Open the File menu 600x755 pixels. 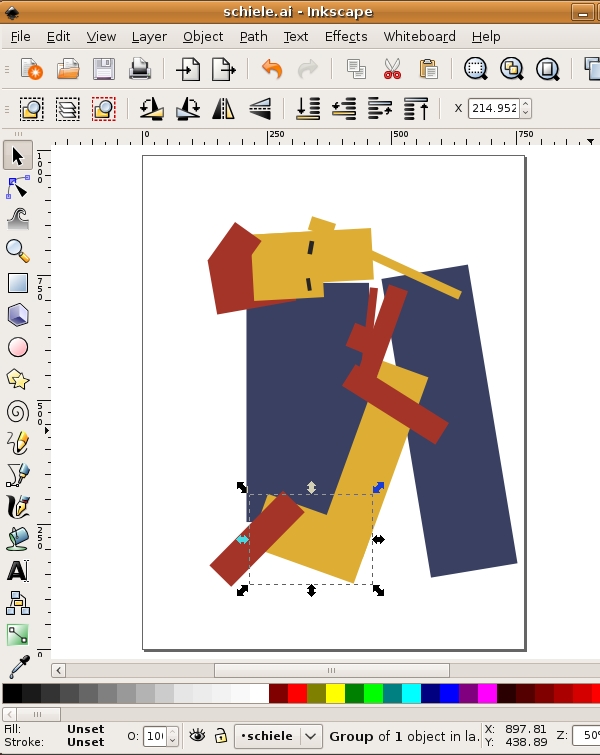pyautogui.click(x=21, y=37)
